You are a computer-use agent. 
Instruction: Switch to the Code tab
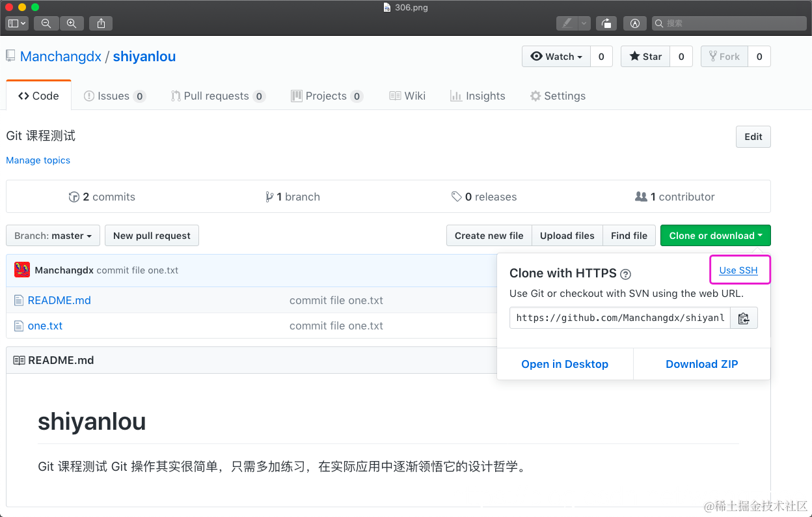[x=38, y=96]
